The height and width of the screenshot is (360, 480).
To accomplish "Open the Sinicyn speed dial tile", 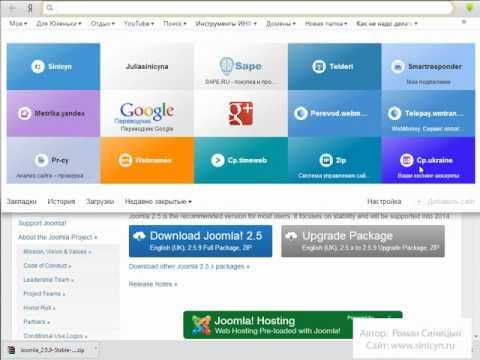I will tap(53, 67).
